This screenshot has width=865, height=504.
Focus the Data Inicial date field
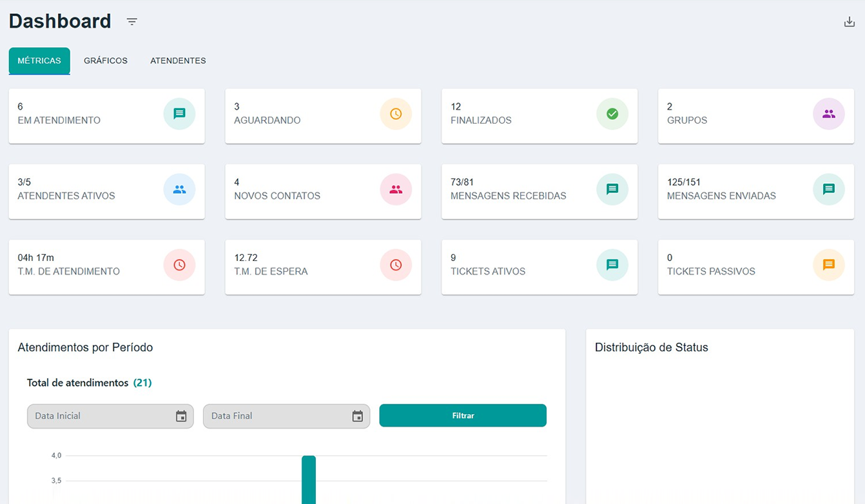pyautogui.click(x=110, y=416)
